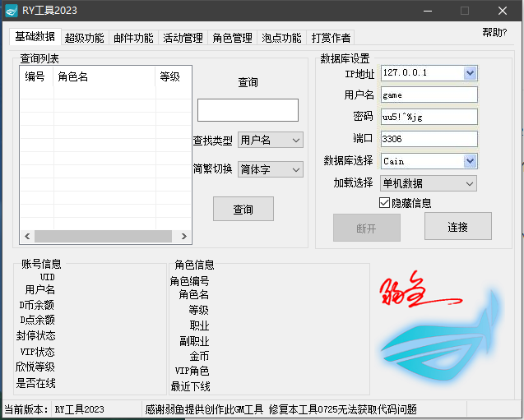This screenshot has width=524, height=420.
Task: Expand the IP地址 combo box arrow
Action: pos(471,73)
